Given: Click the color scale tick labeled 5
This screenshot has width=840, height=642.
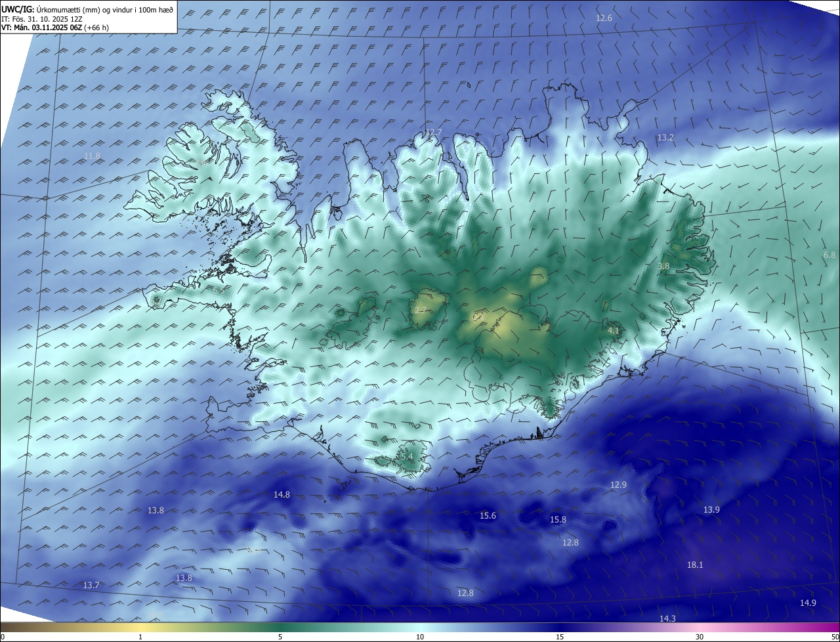Looking at the screenshot, I should coord(280,637).
